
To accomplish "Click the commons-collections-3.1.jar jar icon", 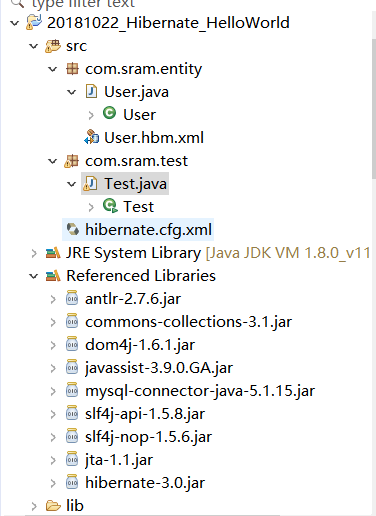I will pos(72,321).
